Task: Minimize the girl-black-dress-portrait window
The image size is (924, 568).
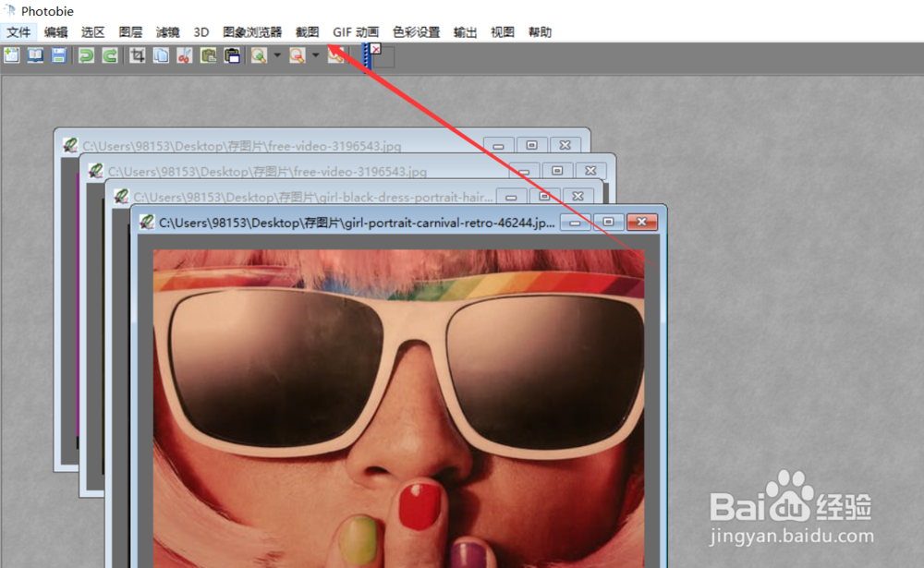Action: pyautogui.click(x=512, y=196)
